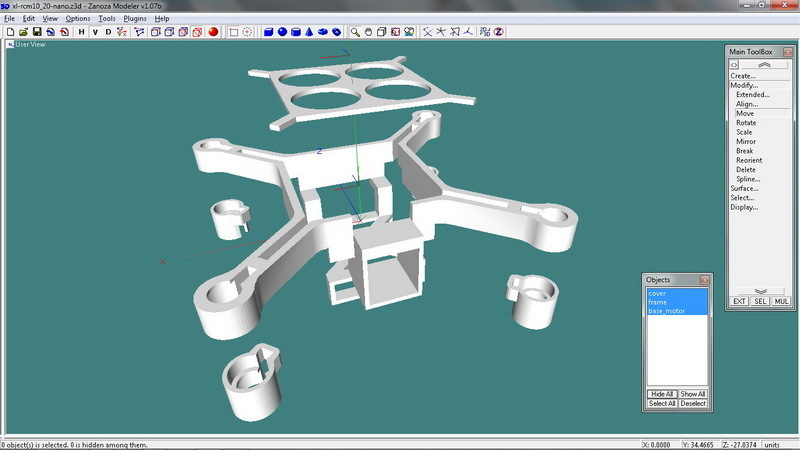Image resolution: width=800 pixels, height=450 pixels.
Task: Select the blue cone primitive icon
Action: click(309, 32)
